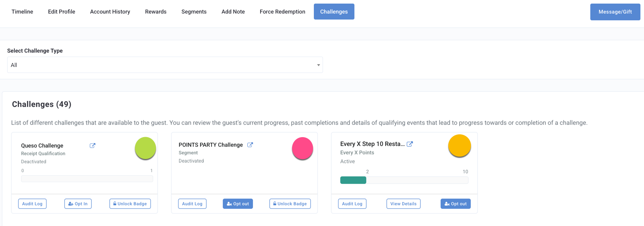The width and height of the screenshot is (644, 226).
Task: Open Queso Challenge external link icon
Action: coord(92,145)
